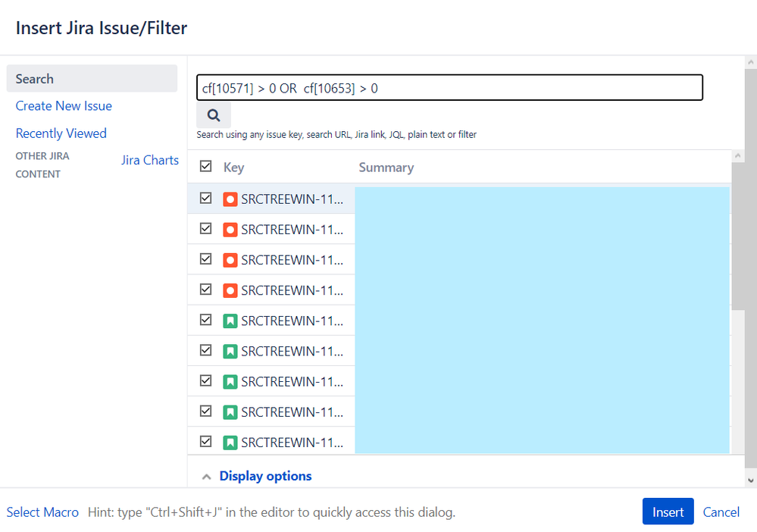Uncheck the first SRCTREEWIN issue checkbox
This screenshot has height=532, width=757.
pos(205,199)
